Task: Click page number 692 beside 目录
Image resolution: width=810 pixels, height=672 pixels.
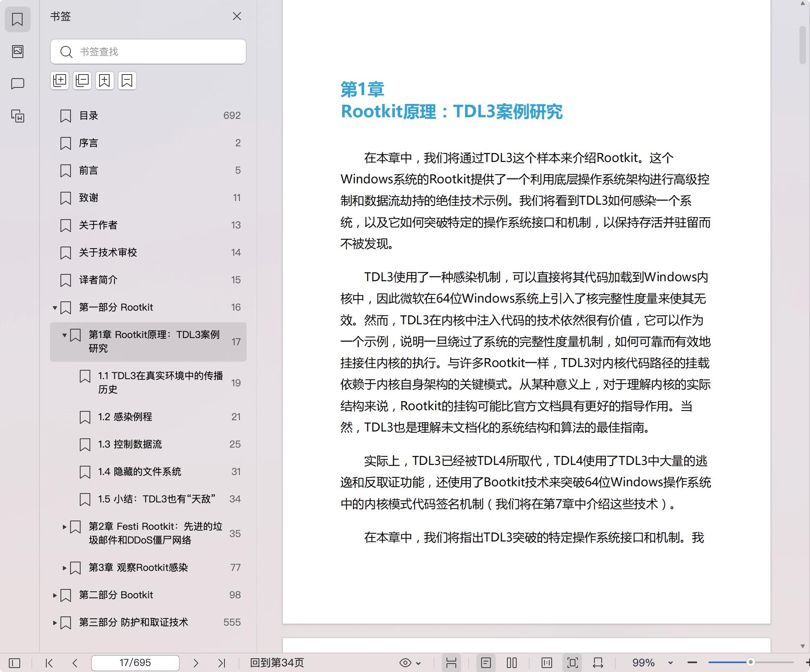Action: tap(232, 116)
